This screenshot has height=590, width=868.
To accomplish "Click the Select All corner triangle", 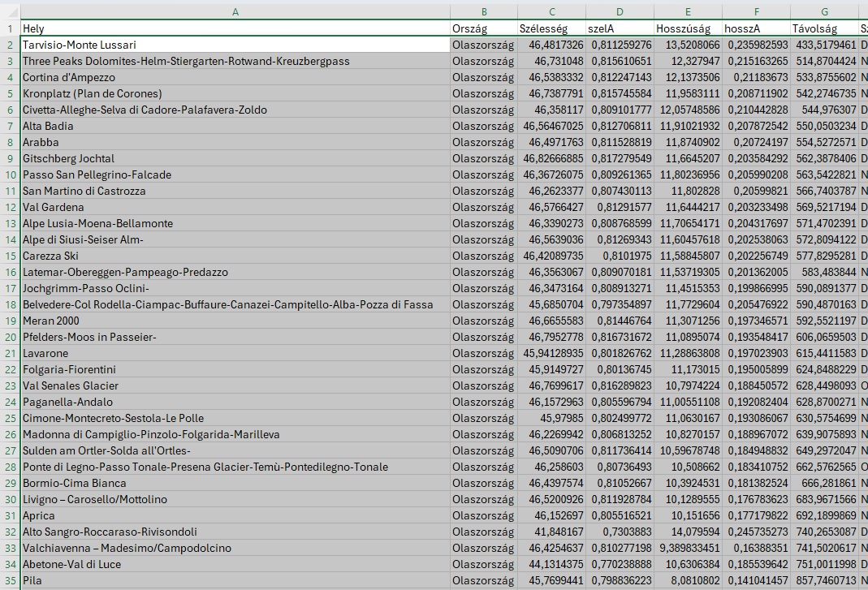I will [10, 11].
